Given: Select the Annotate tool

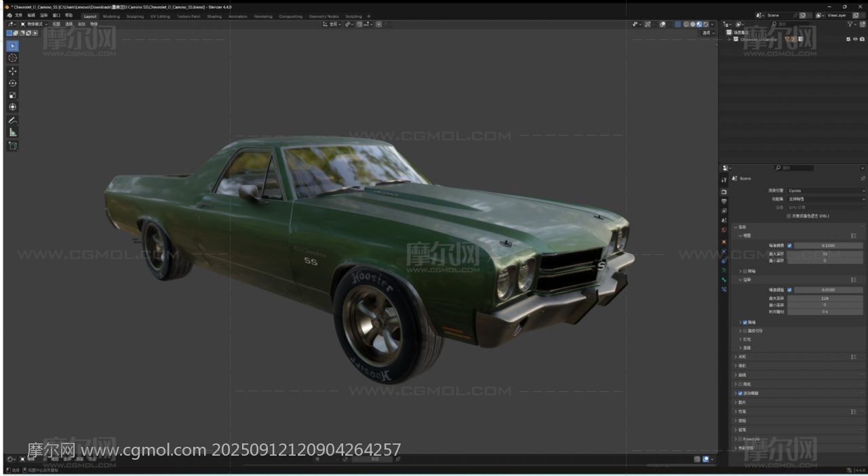Looking at the screenshot, I should pos(12,120).
